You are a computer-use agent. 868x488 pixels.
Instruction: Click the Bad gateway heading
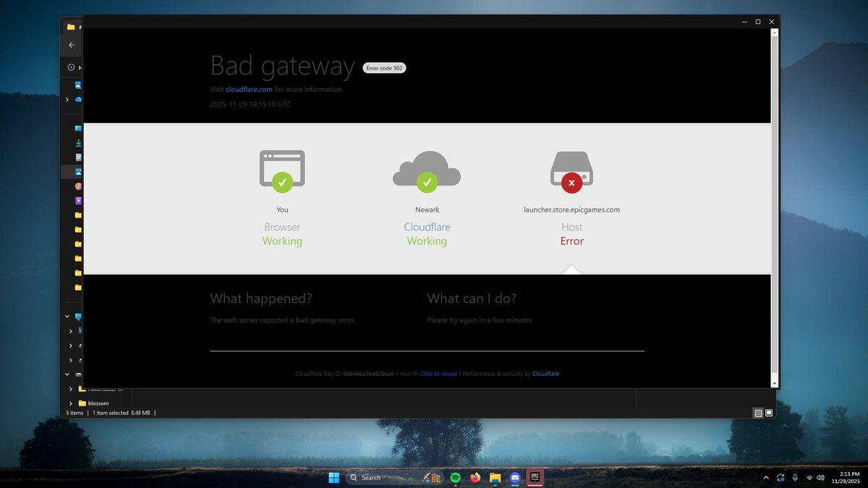pos(283,66)
